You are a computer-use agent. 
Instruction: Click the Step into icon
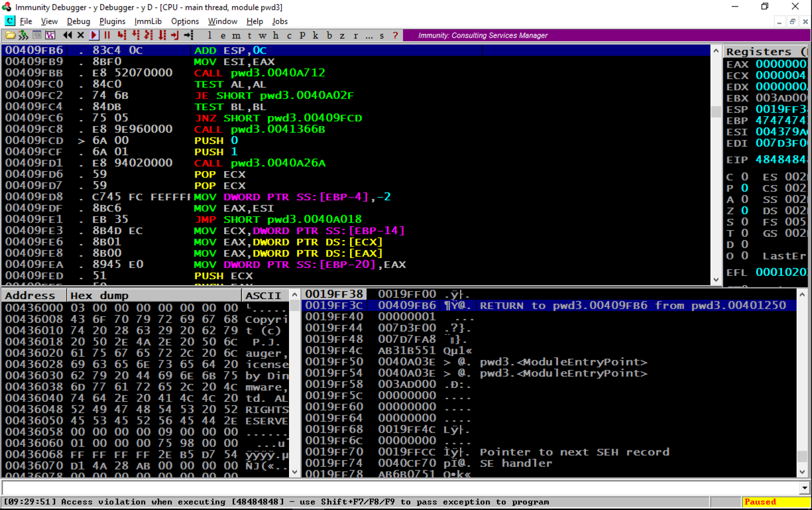122,35
